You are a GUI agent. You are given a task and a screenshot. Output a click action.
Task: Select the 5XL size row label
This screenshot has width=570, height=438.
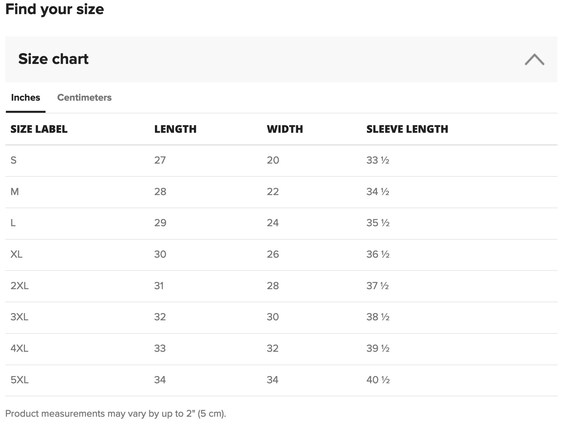pyautogui.click(x=19, y=380)
